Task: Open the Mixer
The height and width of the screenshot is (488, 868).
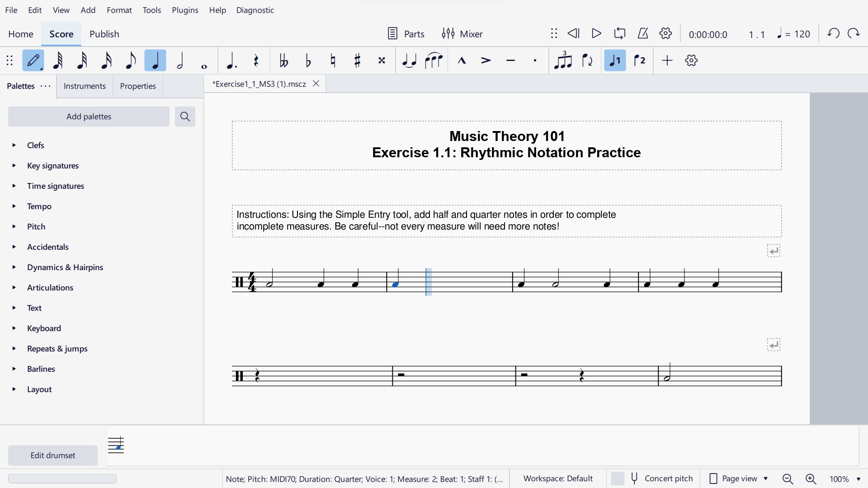Action: pos(462,34)
